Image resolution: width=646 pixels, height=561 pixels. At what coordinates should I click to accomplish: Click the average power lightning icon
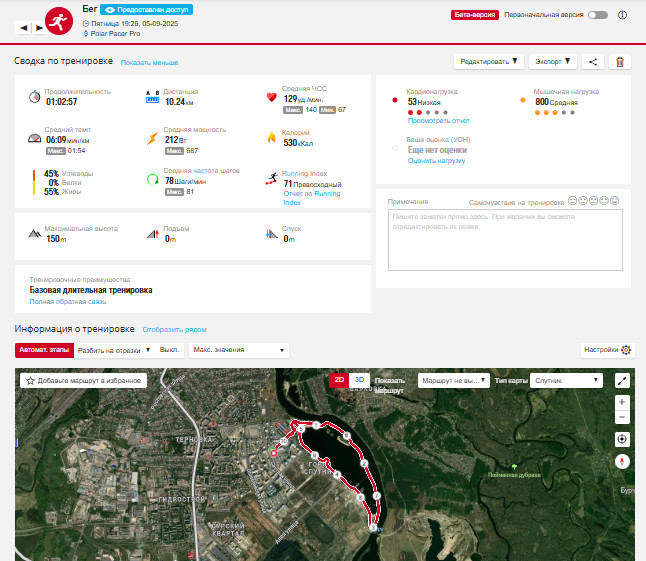click(152, 138)
